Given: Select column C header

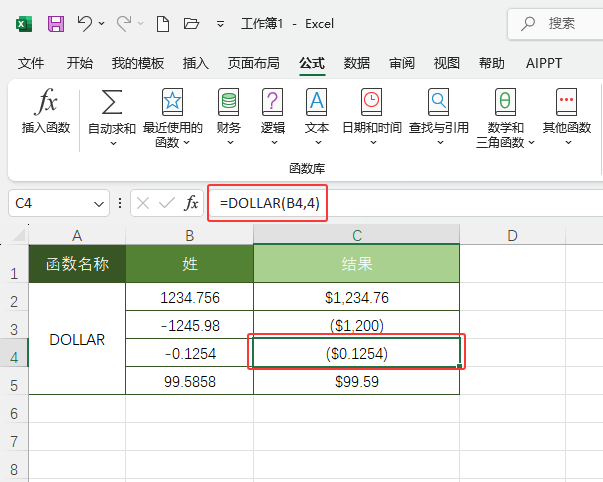Looking at the screenshot, I should (x=356, y=235).
